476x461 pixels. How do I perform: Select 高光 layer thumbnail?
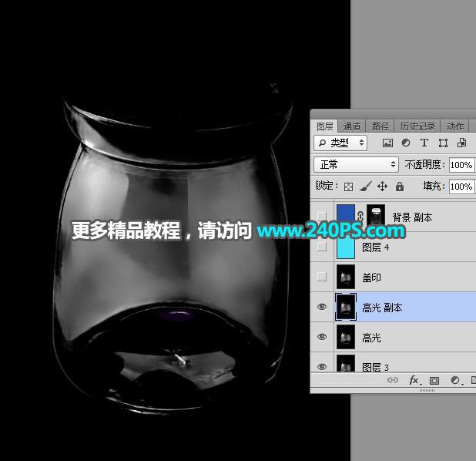(346, 337)
